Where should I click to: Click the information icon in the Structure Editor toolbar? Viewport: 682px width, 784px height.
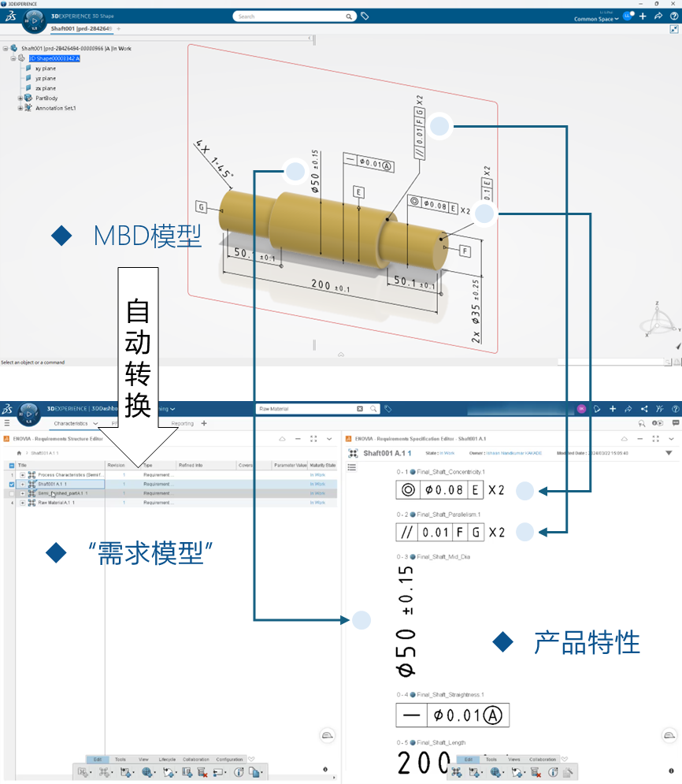coord(239,772)
